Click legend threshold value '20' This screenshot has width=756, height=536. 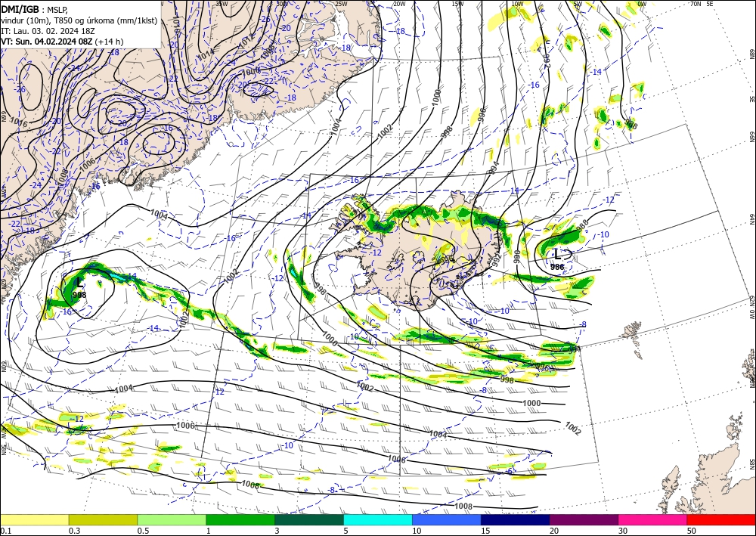pyautogui.click(x=554, y=531)
